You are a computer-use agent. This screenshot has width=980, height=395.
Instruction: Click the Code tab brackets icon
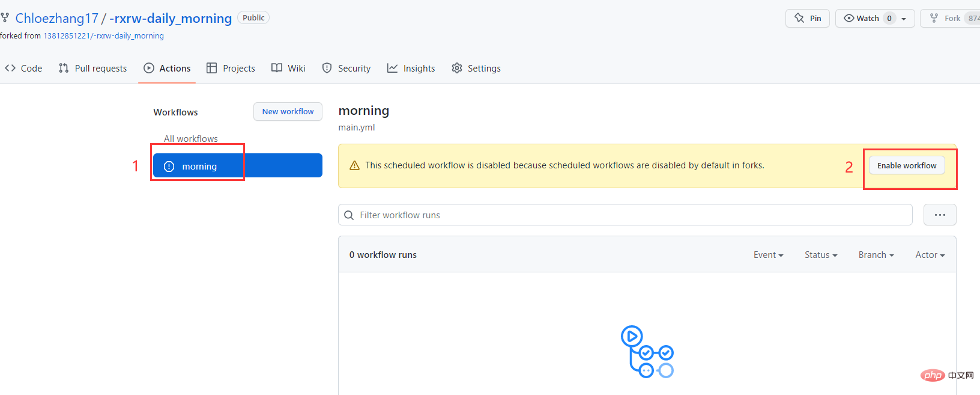(x=10, y=69)
